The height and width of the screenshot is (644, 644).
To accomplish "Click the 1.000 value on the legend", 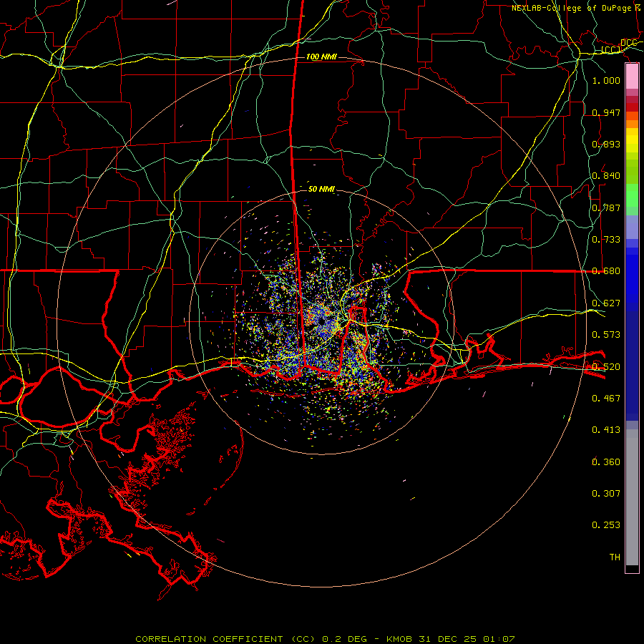I will [x=606, y=80].
